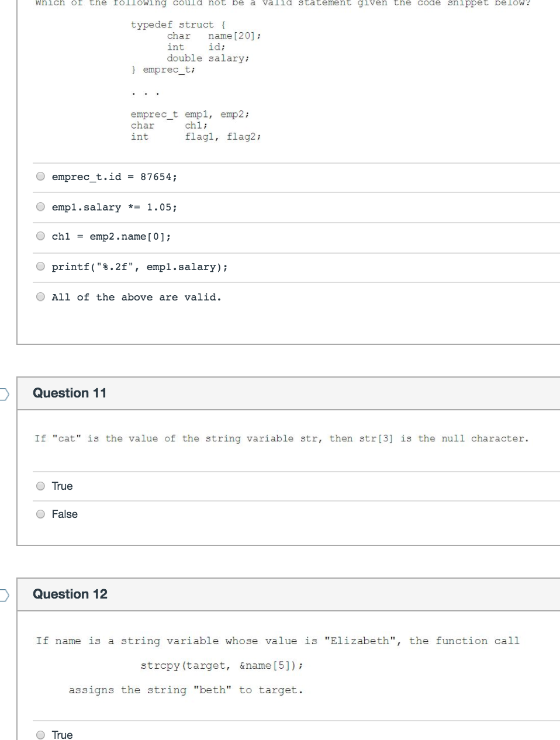
Task: Click the 'If name is a string variable' sentence
Action: point(278,641)
